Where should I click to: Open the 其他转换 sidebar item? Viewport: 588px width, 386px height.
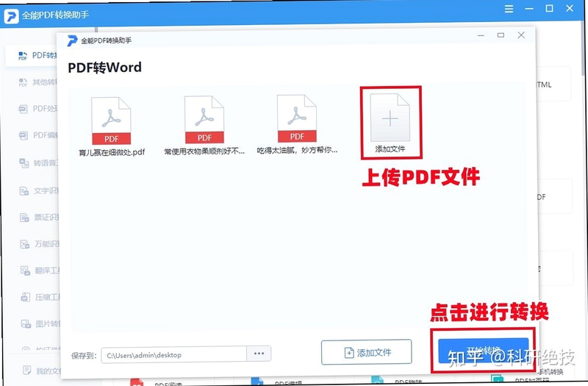coord(38,82)
